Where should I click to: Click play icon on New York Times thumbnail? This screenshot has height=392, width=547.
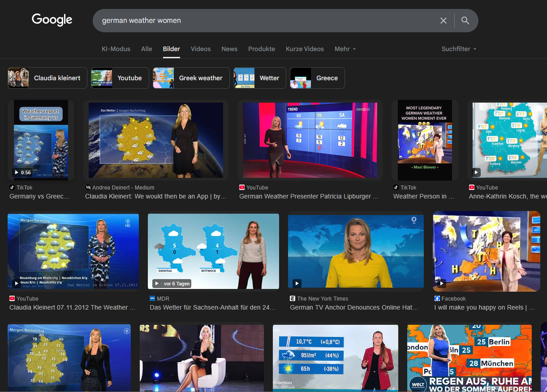(297, 283)
